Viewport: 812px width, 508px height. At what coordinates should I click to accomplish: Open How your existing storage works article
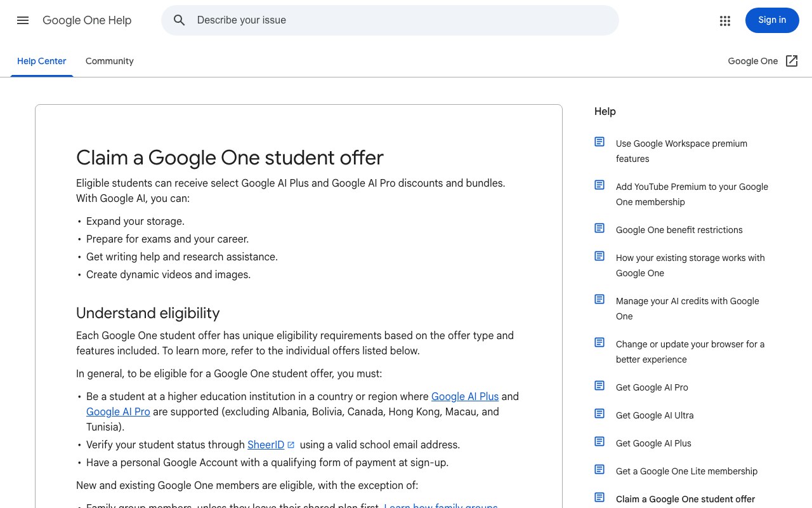pos(690,265)
